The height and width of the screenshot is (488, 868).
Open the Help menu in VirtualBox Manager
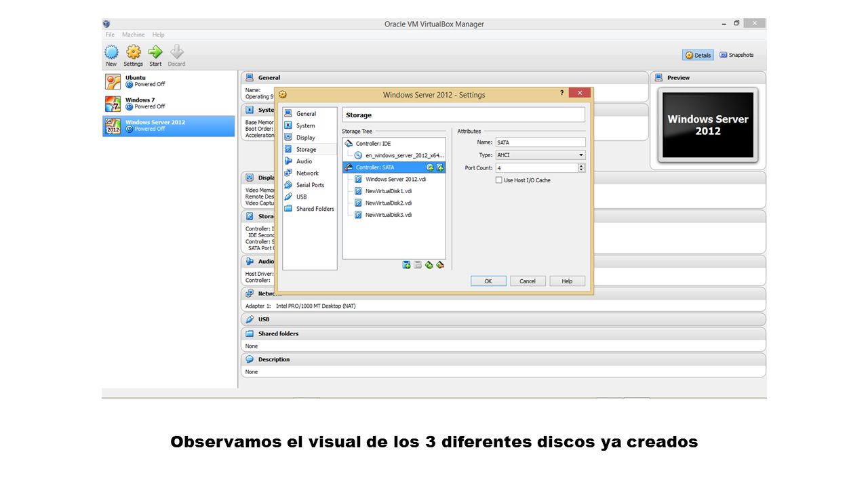tap(158, 35)
